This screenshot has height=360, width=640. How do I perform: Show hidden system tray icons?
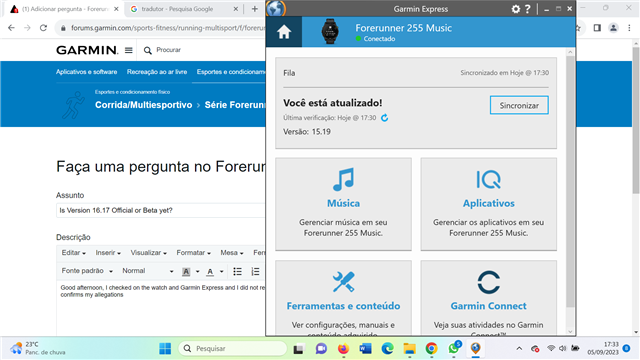(x=519, y=349)
